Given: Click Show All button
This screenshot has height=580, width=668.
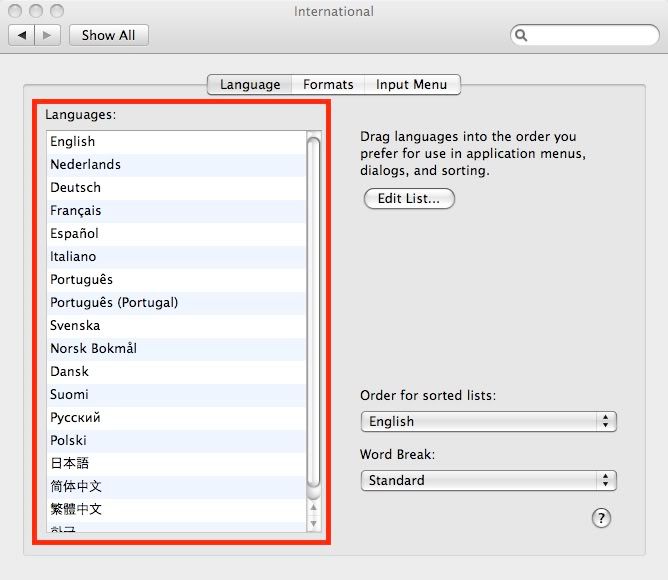Looking at the screenshot, I should click(x=108, y=35).
